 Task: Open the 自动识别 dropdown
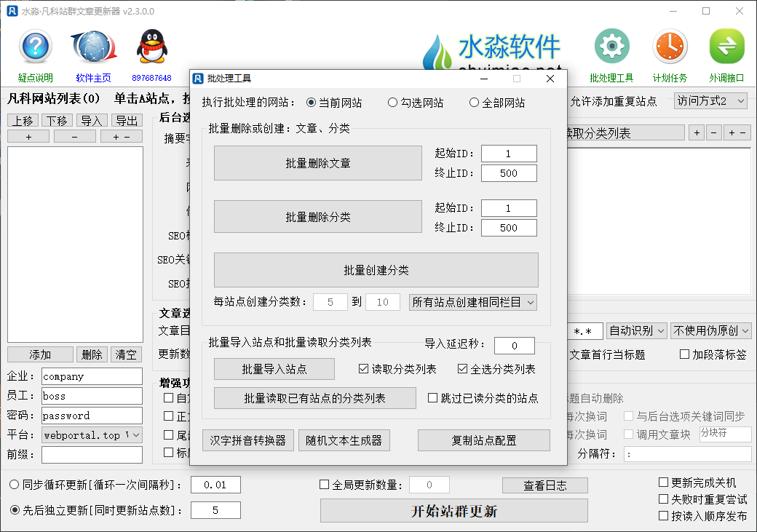[x=637, y=330]
